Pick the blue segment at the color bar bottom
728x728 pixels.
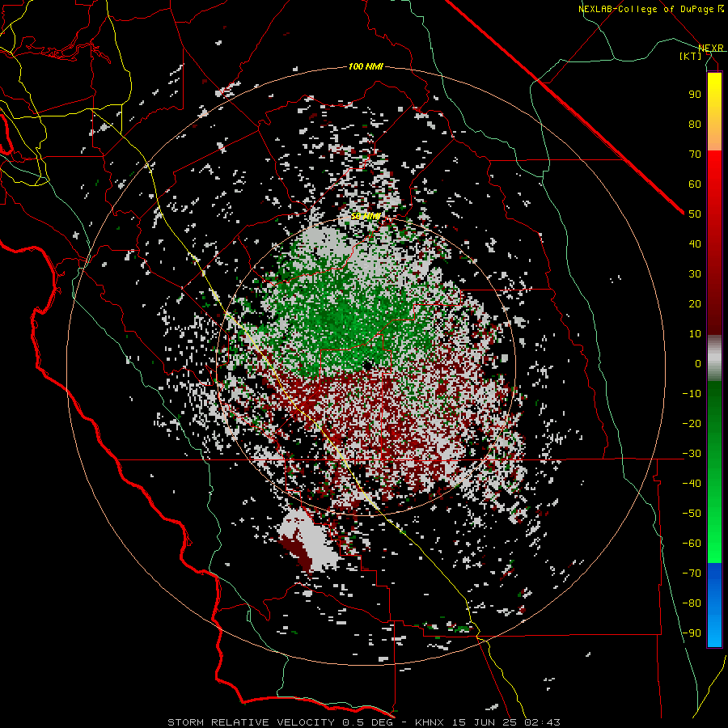pos(714,605)
